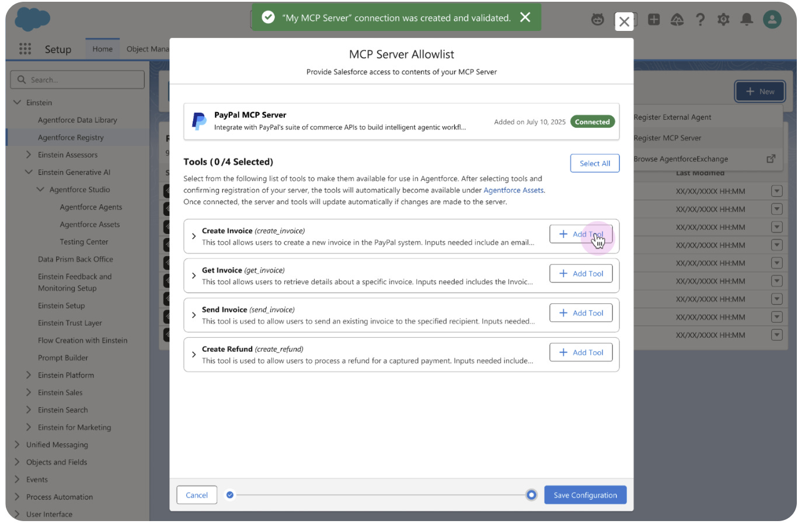Open Agentforce Agents in sidebar
812x524 pixels.
(91, 207)
